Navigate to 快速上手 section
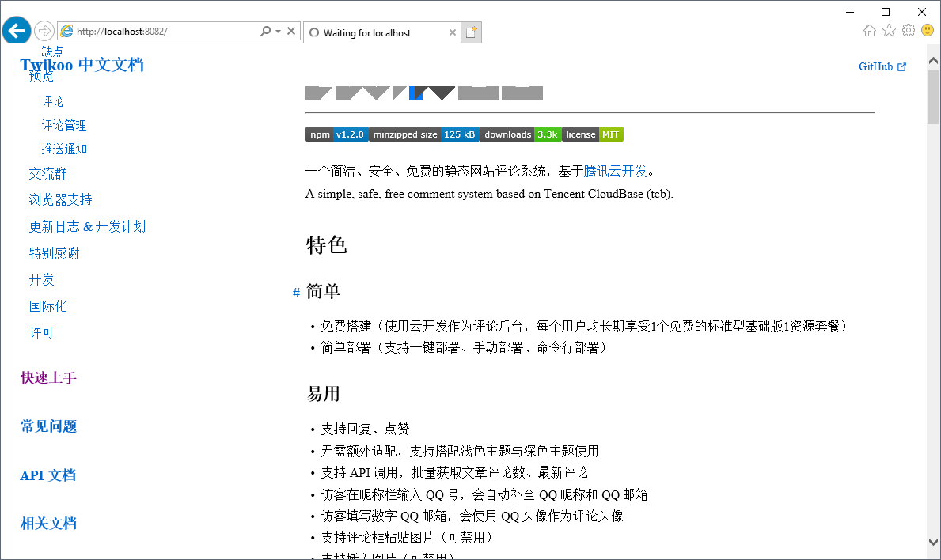941x560 pixels. [48, 378]
